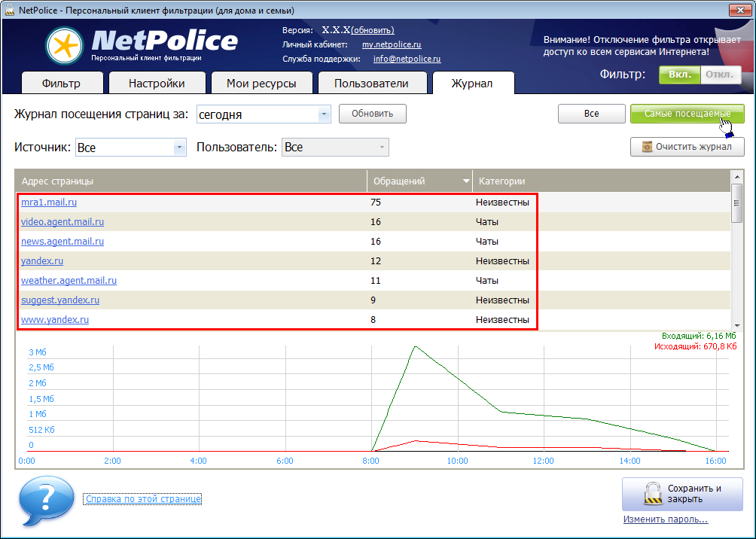Click info@netpolice.ru support link
This screenshot has width=756, height=539.
pos(407,59)
